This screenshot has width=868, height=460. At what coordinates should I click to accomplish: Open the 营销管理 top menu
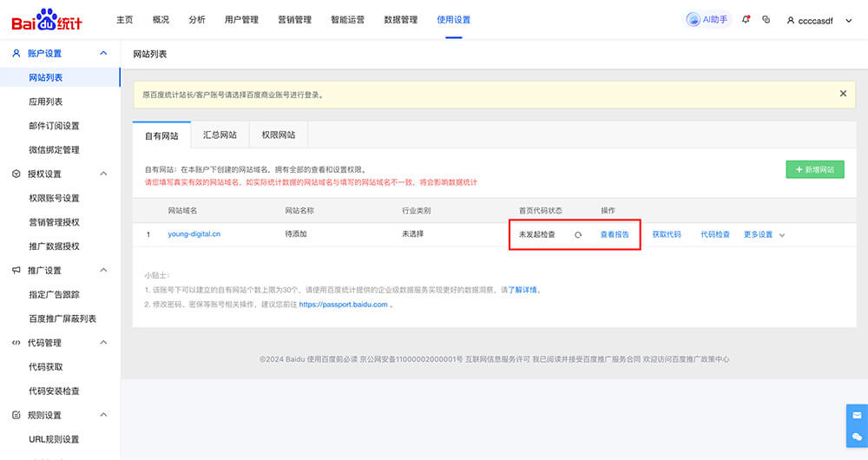pos(294,19)
